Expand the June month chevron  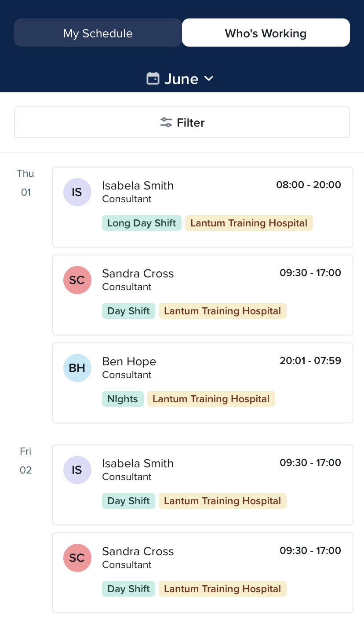click(x=209, y=79)
